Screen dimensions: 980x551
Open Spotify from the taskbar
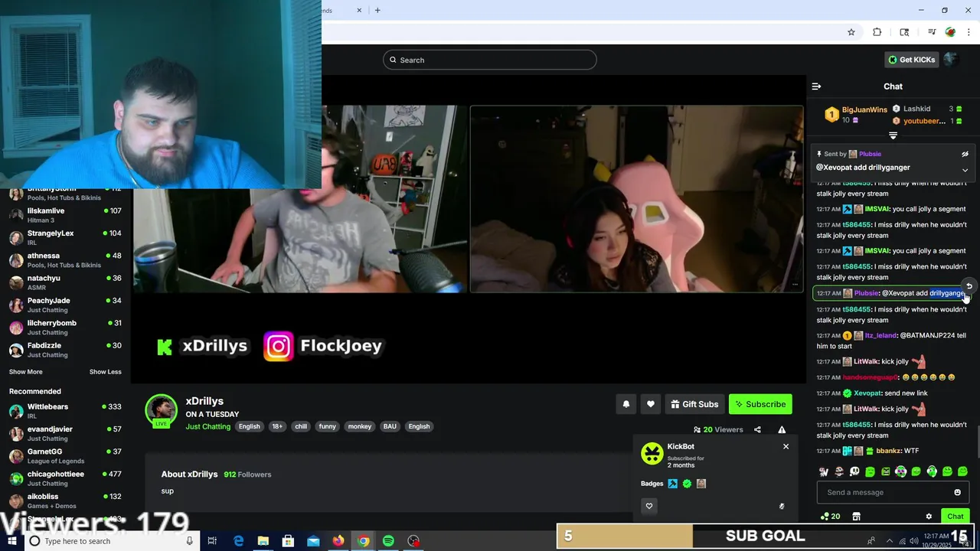388,541
